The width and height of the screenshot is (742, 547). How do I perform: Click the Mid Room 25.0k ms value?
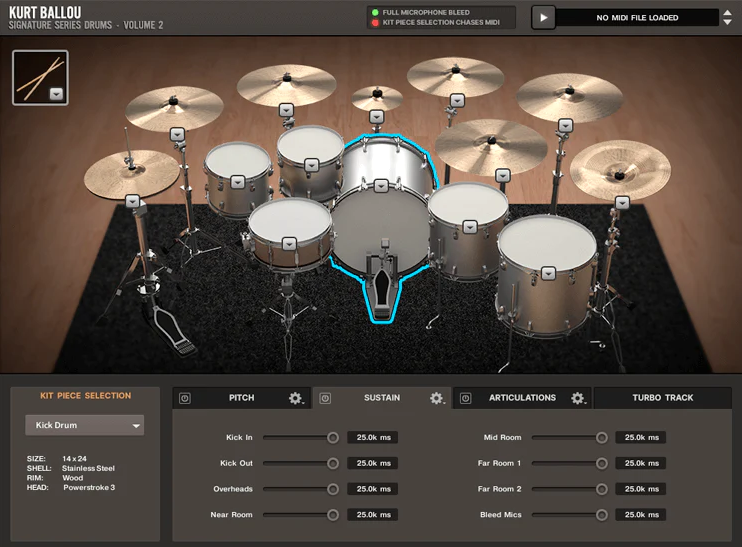pyautogui.click(x=641, y=437)
